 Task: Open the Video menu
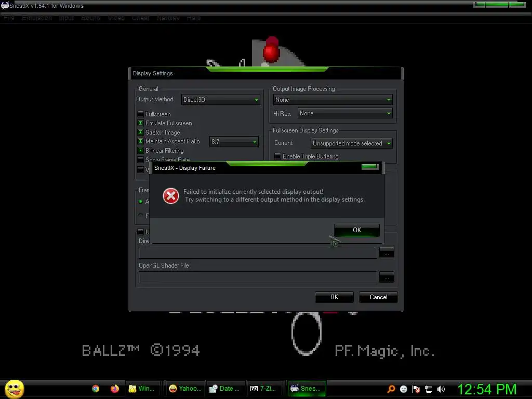[x=116, y=18]
